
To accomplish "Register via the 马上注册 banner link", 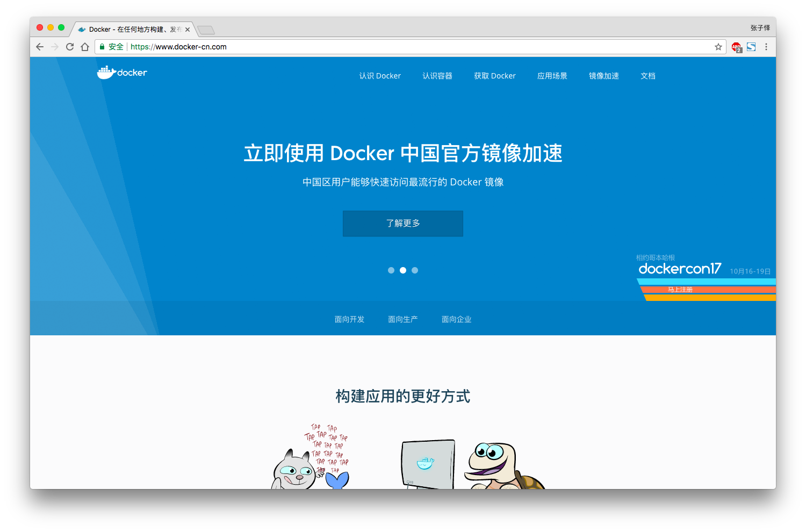I will 680,289.
